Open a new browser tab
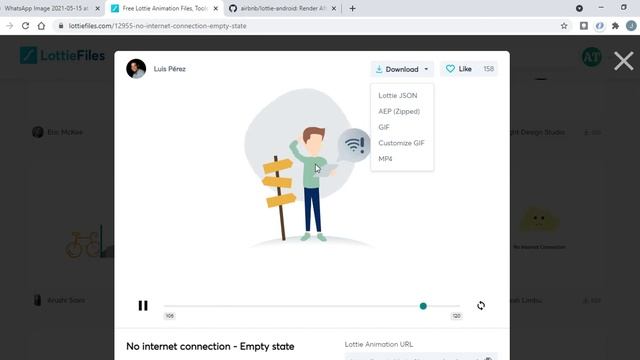 353,8
